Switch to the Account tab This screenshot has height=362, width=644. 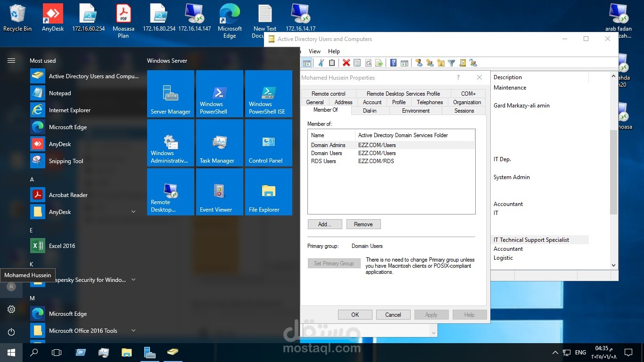pyautogui.click(x=372, y=102)
